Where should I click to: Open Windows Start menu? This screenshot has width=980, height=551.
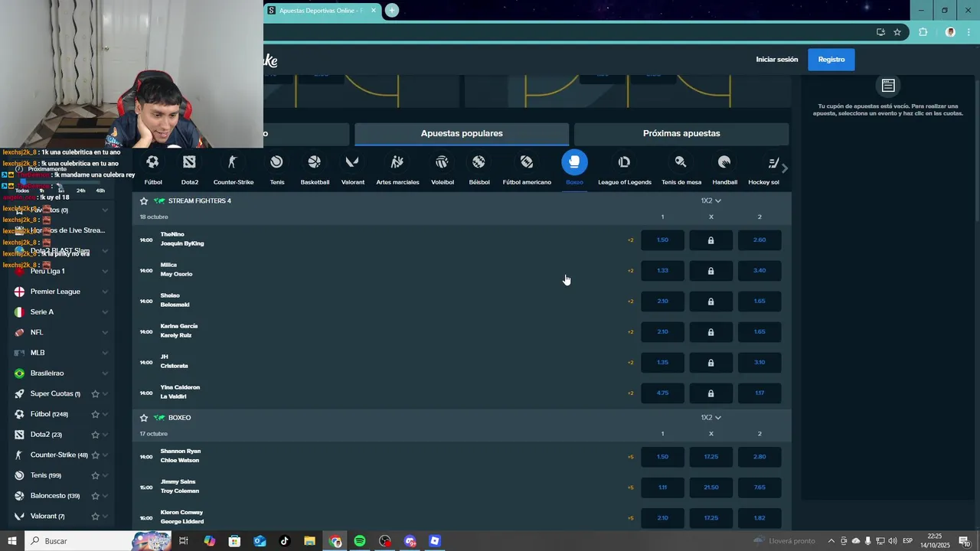click(x=11, y=541)
